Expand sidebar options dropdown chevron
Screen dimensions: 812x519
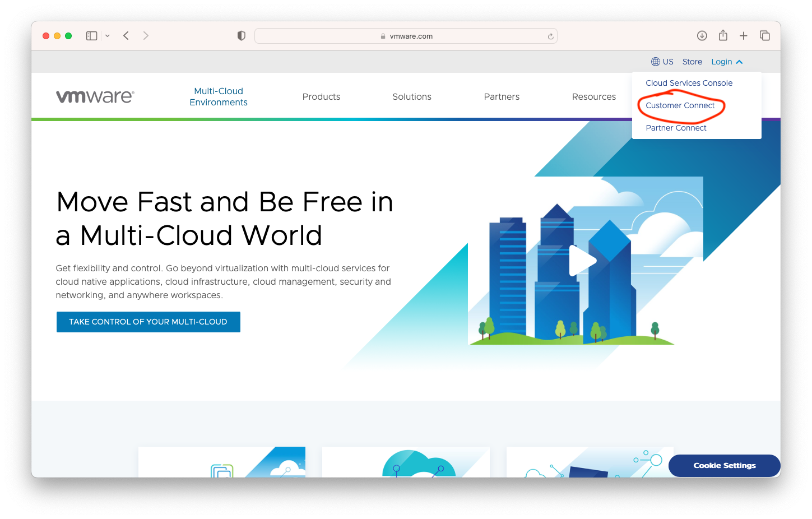[x=108, y=36]
